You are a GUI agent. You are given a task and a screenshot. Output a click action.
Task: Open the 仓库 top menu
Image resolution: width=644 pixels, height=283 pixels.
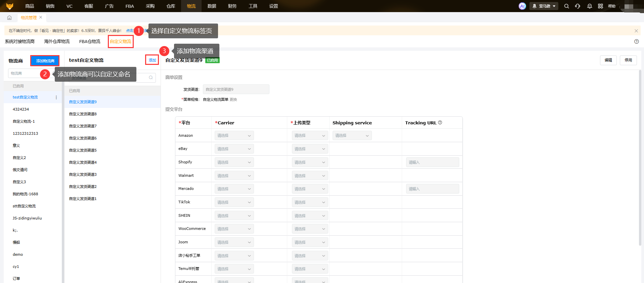tap(171, 6)
